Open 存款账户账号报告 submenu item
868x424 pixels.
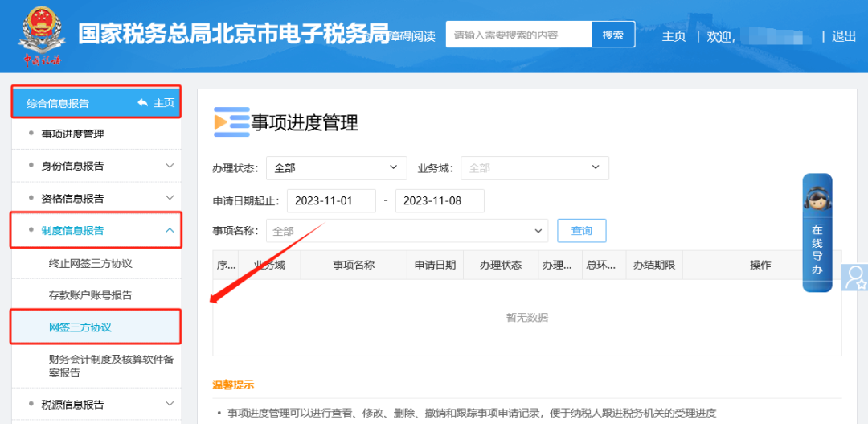click(91, 295)
